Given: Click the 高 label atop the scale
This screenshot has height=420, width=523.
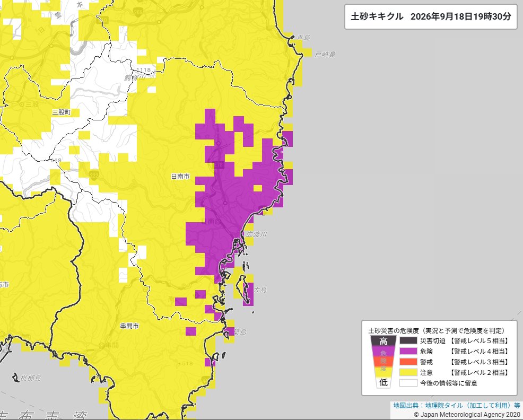Looking at the screenshot, I should tap(383, 342).
